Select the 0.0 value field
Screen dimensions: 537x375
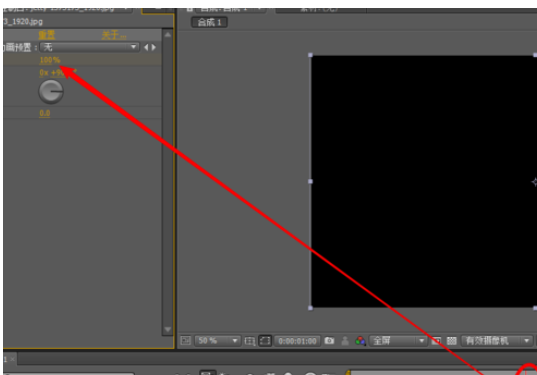pos(45,113)
